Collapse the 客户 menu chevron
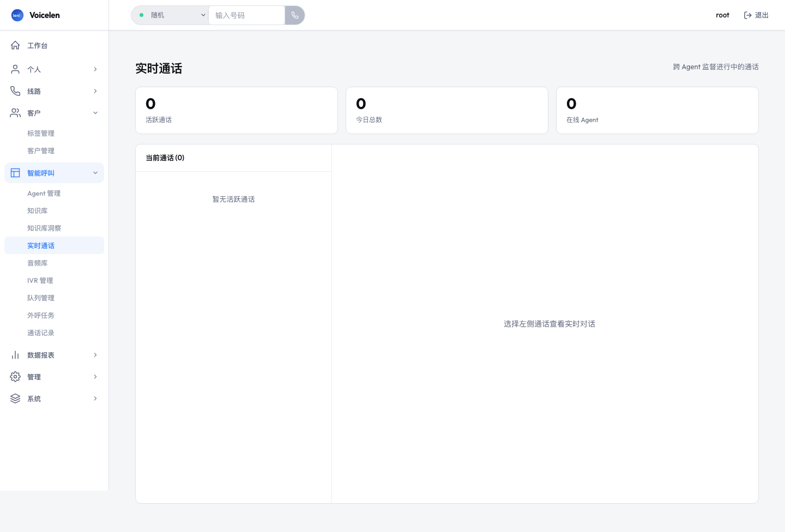Viewport: 785px width, 532px height. tap(95, 113)
